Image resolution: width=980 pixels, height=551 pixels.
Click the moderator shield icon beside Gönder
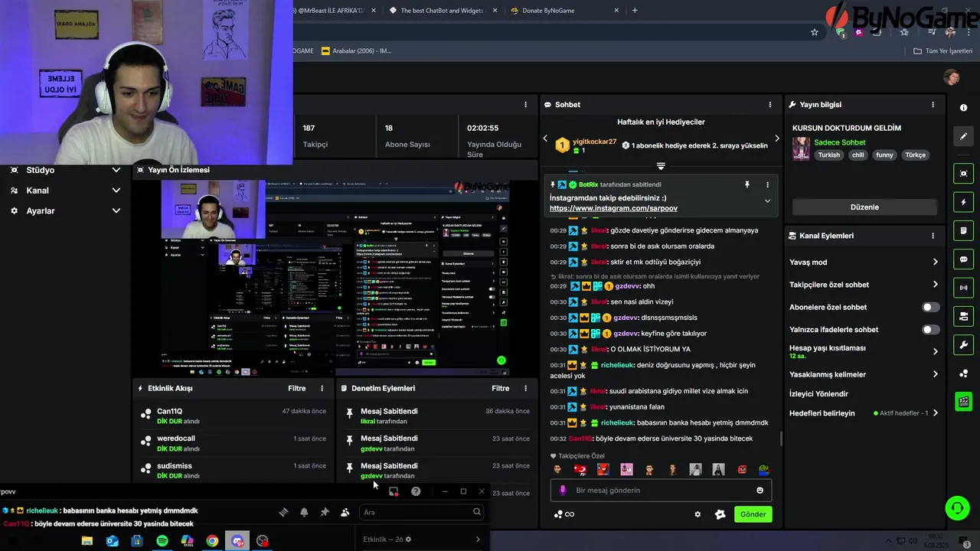720,514
